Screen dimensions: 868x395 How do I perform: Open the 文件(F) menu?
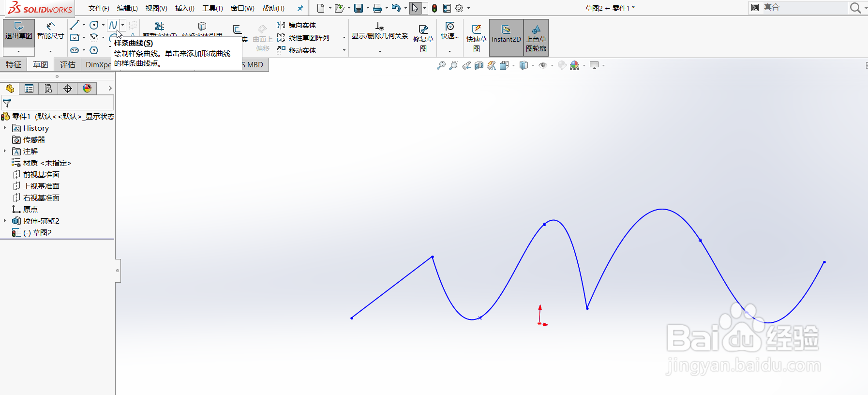pyautogui.click(x=99, y=8)
